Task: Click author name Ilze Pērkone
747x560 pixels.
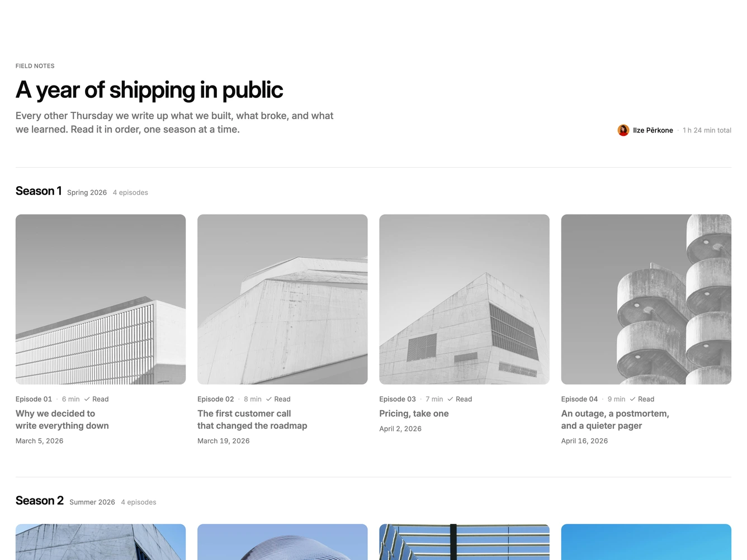Action: 653,130
